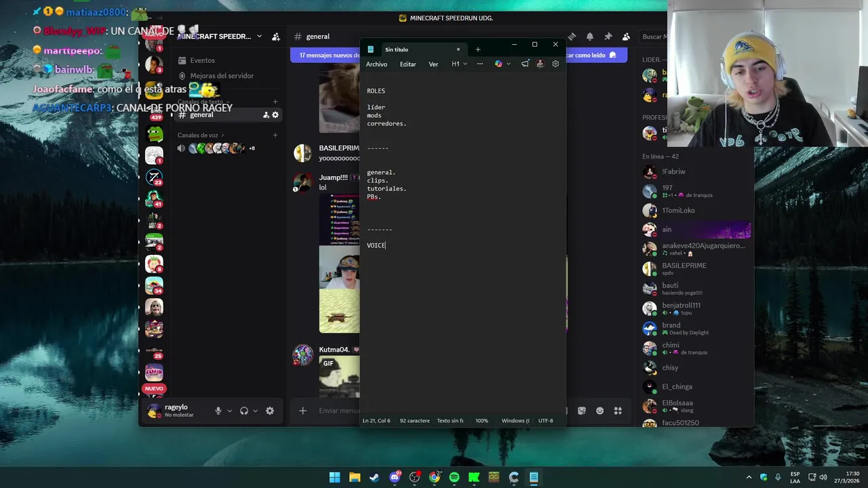868x488 pixels.
Task: Click the megaphone feedback icon in Notepad
Action: pos(525,64)
